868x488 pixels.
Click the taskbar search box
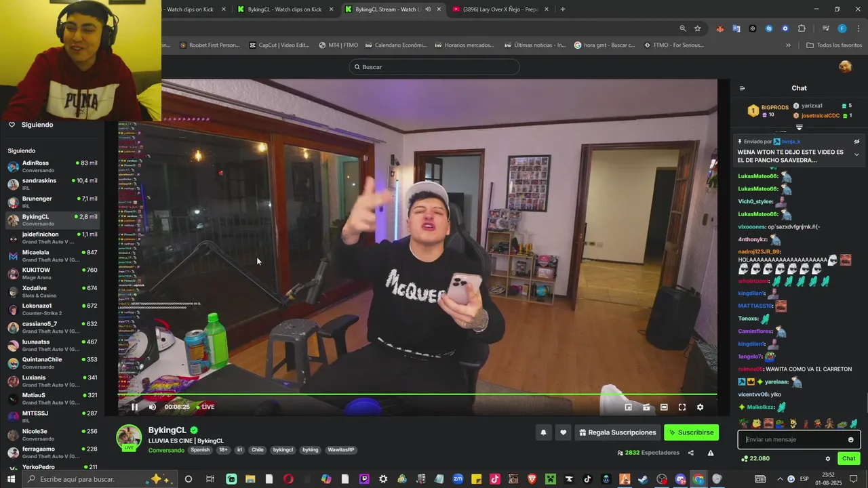click(100, 479)
